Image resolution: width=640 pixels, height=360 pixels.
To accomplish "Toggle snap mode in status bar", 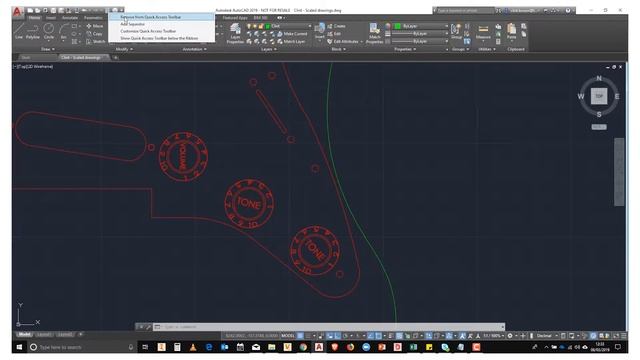I will point(309,336).
